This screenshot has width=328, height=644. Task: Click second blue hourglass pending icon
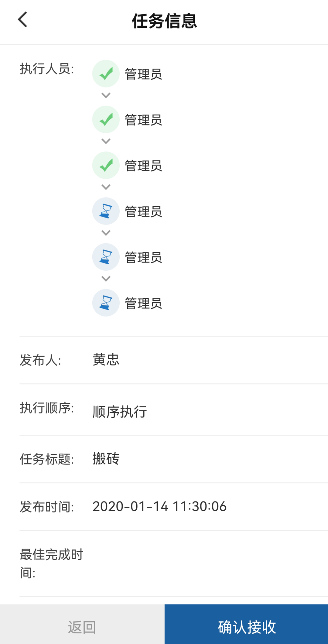click(106, 257)
